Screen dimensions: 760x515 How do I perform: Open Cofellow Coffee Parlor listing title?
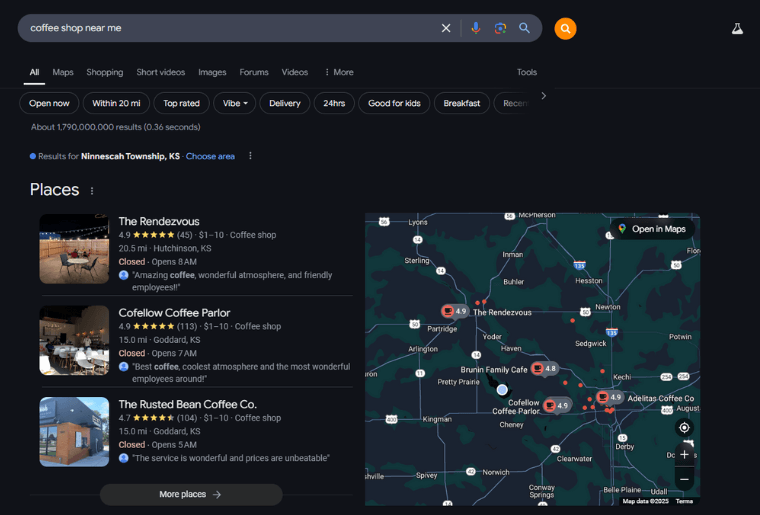click(x=174, y=313)
